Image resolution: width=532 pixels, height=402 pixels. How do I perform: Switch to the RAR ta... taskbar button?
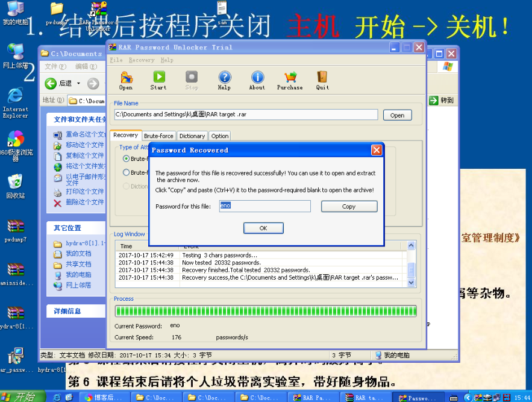click(365, 398)
